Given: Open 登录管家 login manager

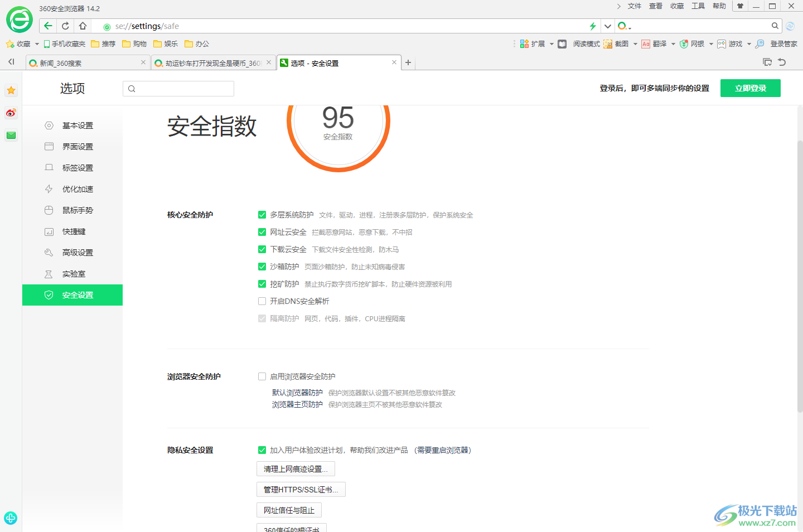Looking at the screenshot, I should [x=777, y=44].
